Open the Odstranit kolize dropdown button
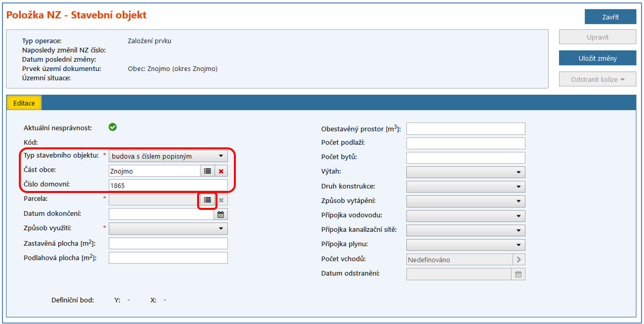Screen dimensions: 644x324 pyautogui.click(x=597, y=79)
